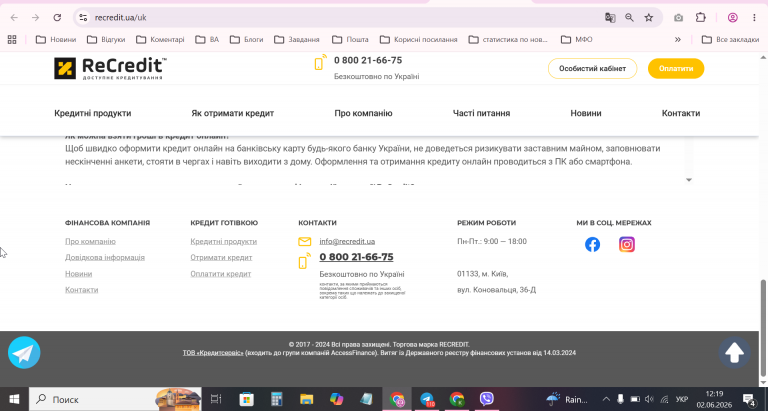Click the ReCredit logo

[x=110, y=68]
